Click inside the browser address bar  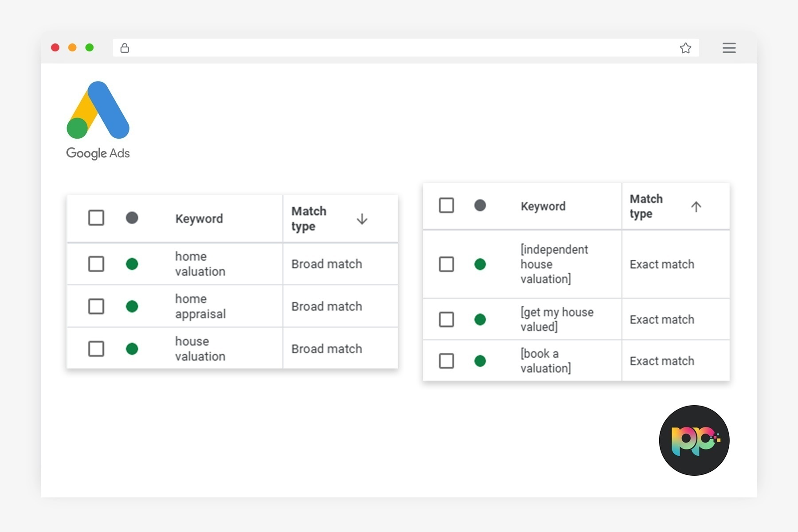[x=399, y=48]
